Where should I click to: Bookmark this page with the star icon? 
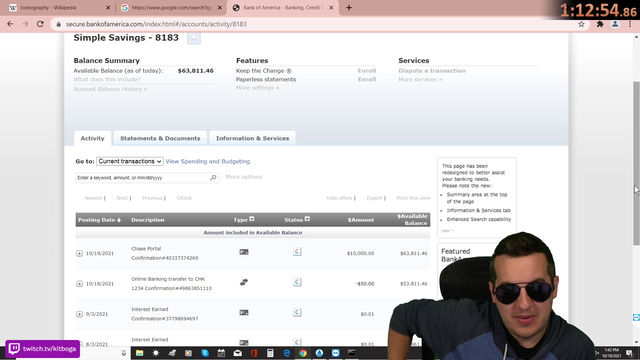(581, 24)
